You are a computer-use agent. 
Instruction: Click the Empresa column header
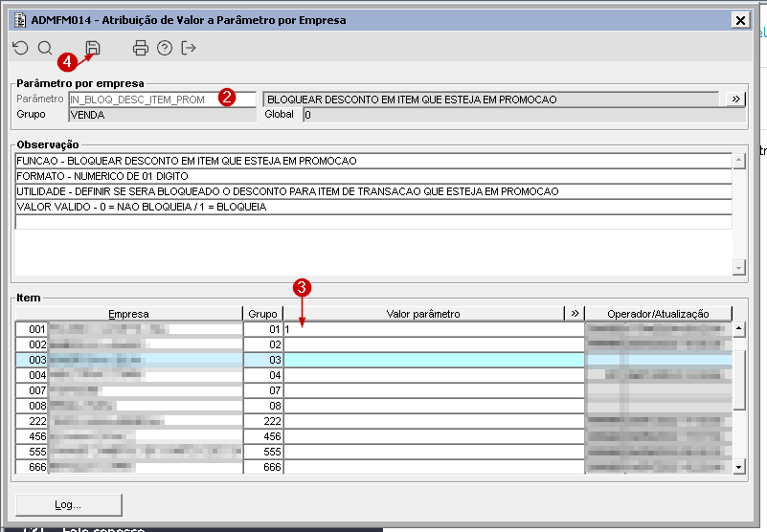click(x=129, y=314)
